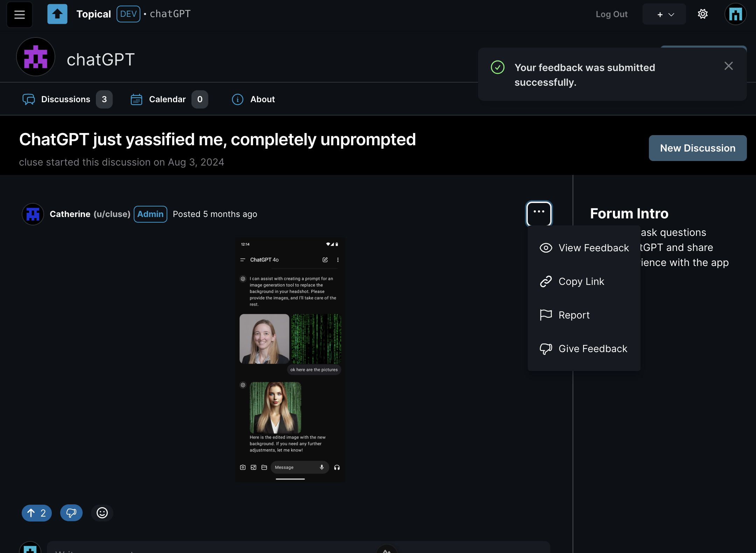Image resolution: width=756 pixels, height=553 pixels.
Task: Toggle the three-dot post options menu
Action: click(x=539, y=213)
